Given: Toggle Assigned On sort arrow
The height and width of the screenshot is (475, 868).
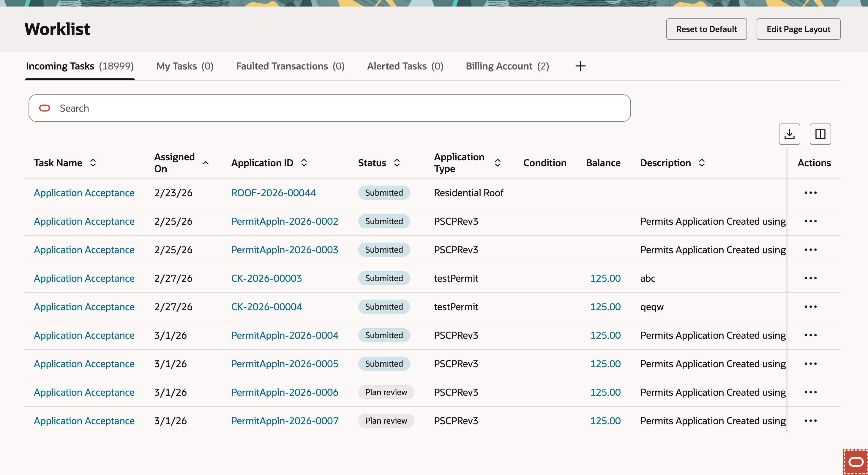Looking at the screenshot, I should pyautogui.click(x=206, y=163).
